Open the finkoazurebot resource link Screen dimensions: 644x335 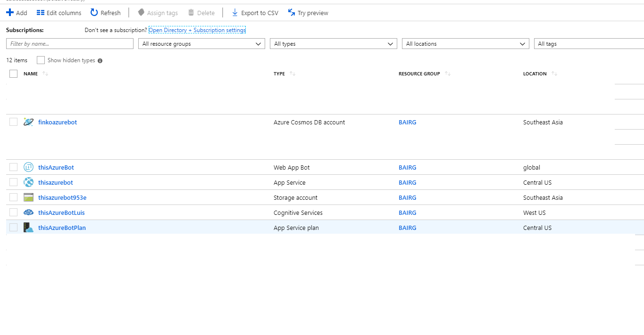58,122
